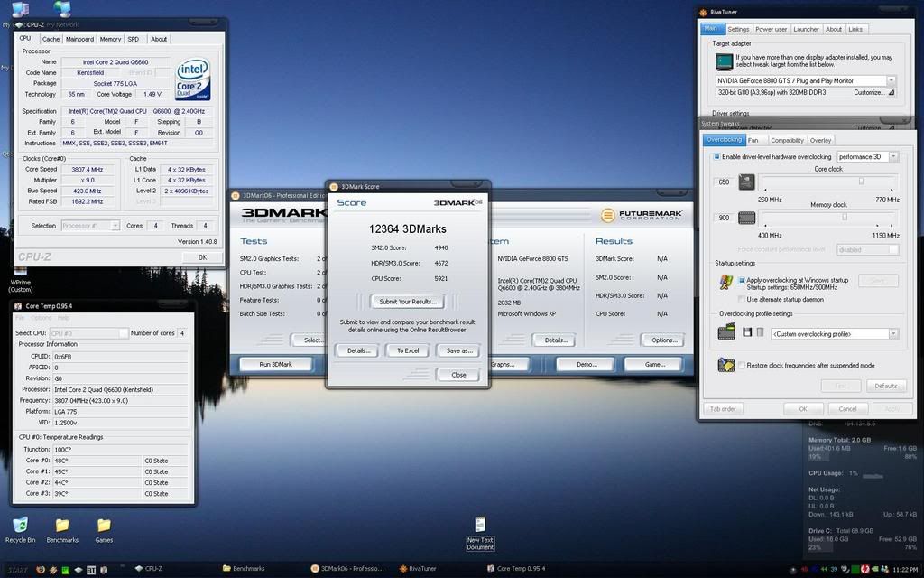
Task: Open the Memory tab in CPU-Z
Action: coord(110,39)
